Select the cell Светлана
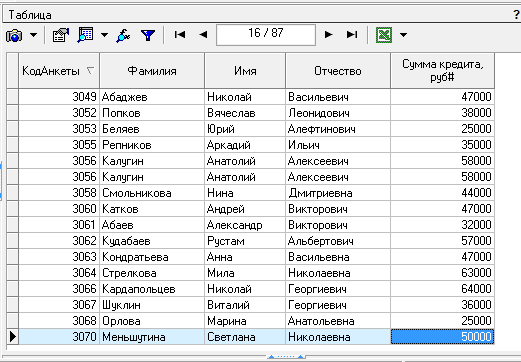 (245, 337)
